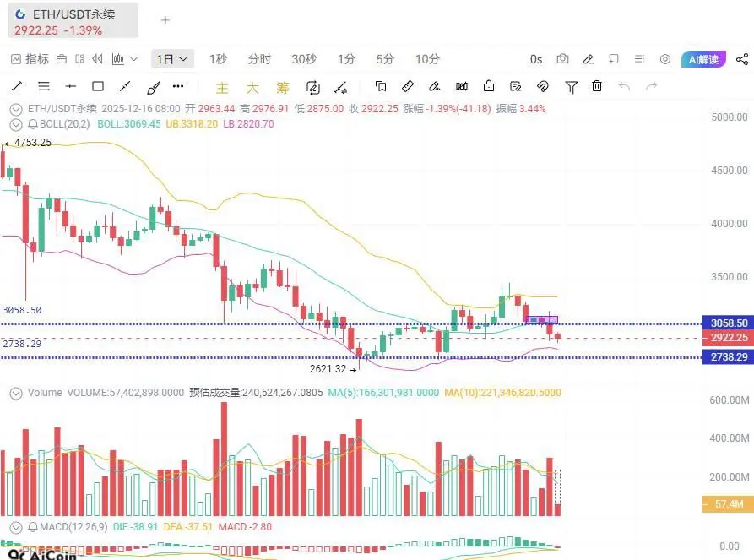The height and width of the screenshot is (560, 754).
Task: Add a new chart tab with plus
Action: [x=165, y=20]
